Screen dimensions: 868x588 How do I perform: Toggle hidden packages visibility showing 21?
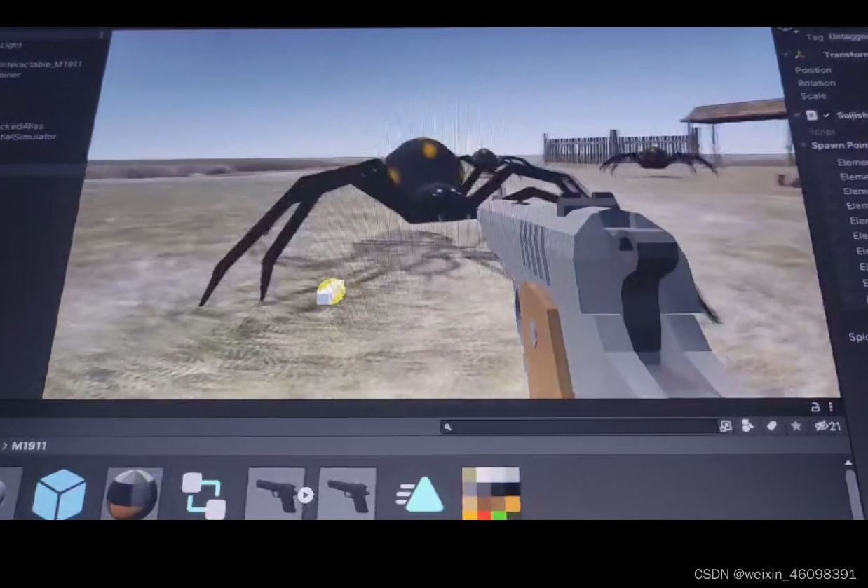827,426
